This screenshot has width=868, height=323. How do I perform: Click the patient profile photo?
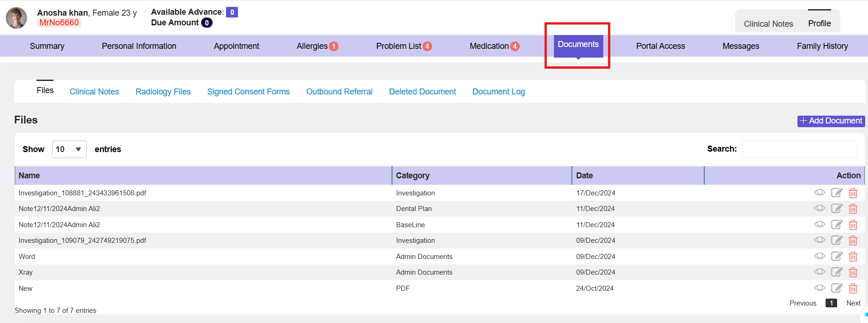(x=16, y=18)
